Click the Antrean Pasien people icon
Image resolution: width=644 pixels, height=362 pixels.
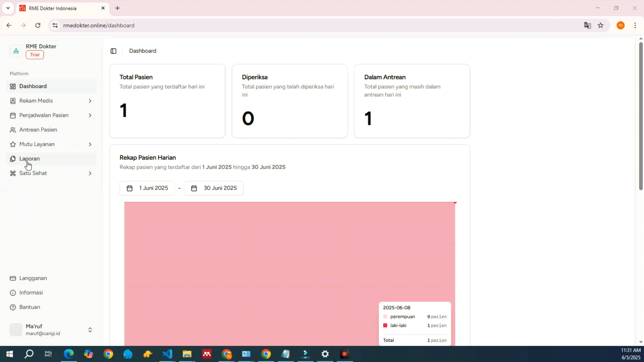(13, 130)
